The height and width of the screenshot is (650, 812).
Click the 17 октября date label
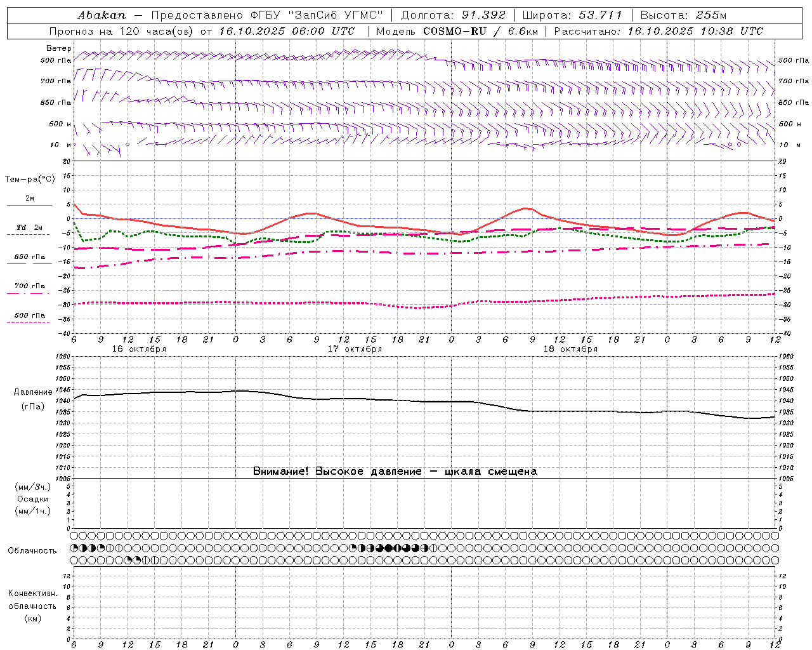point(355,349)
